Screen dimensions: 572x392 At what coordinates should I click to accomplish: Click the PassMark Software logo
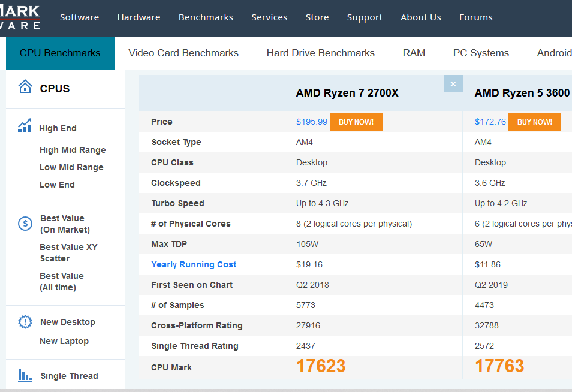click(20, 17)
